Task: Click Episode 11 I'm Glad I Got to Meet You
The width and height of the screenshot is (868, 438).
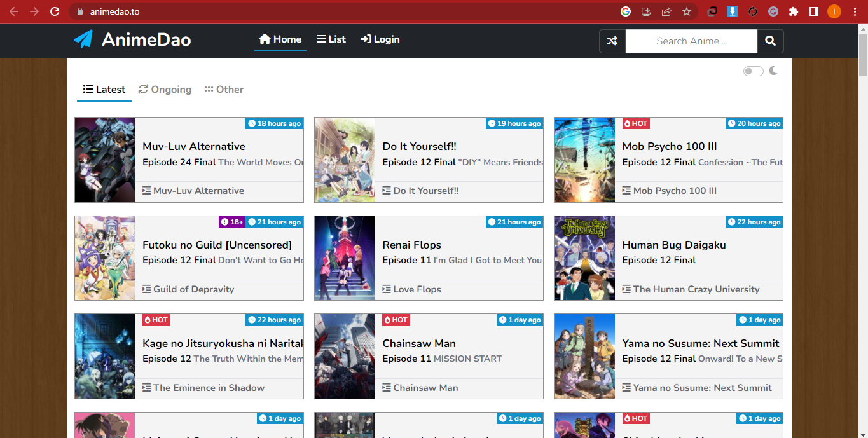Action: point(462,260)
